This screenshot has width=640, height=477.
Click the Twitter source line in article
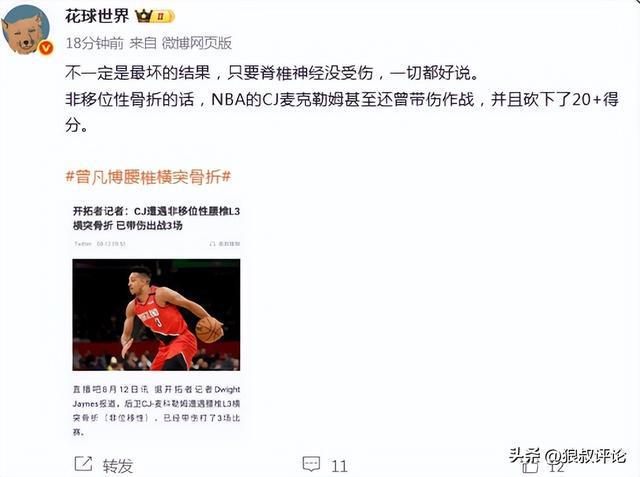coord(100,244)
